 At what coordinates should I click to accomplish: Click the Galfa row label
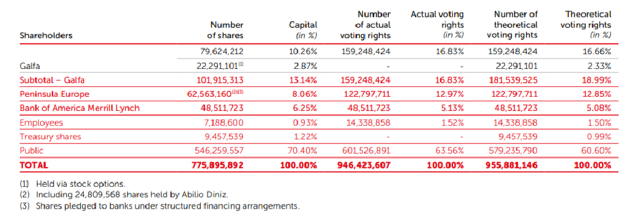[x=28, y=66]
